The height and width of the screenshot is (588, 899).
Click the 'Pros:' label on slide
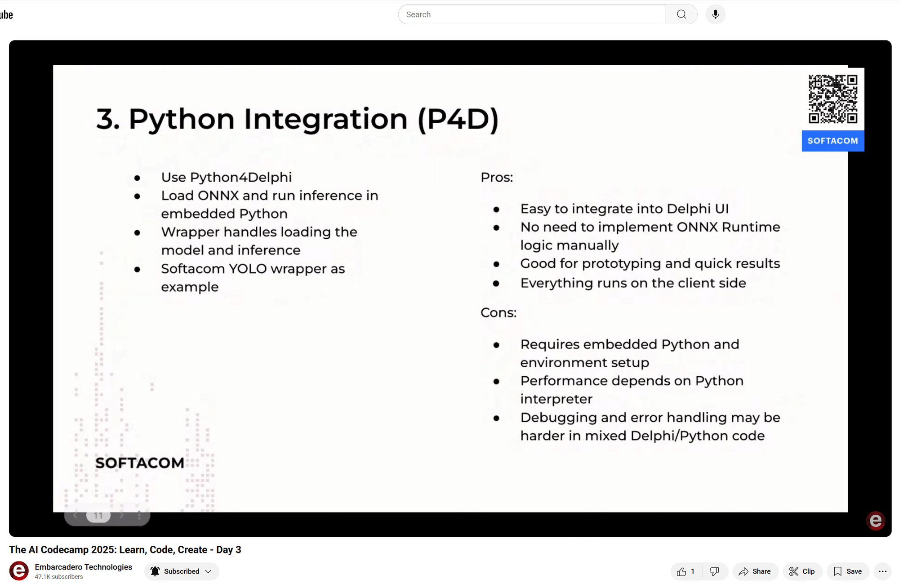tap(497, 177)
